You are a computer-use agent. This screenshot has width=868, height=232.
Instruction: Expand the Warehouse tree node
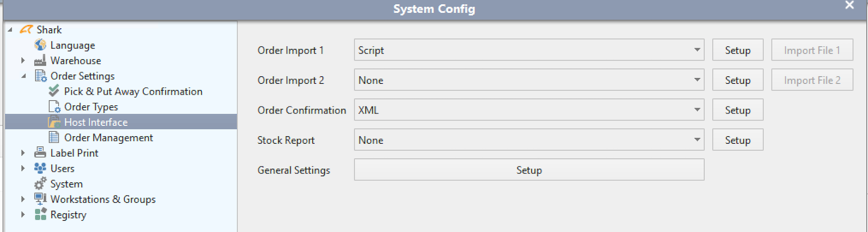[x=23, y=60]
